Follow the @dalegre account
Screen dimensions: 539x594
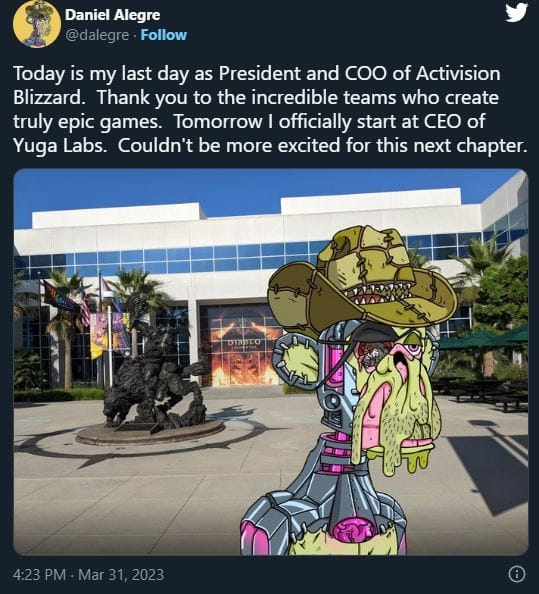[164, 35]
